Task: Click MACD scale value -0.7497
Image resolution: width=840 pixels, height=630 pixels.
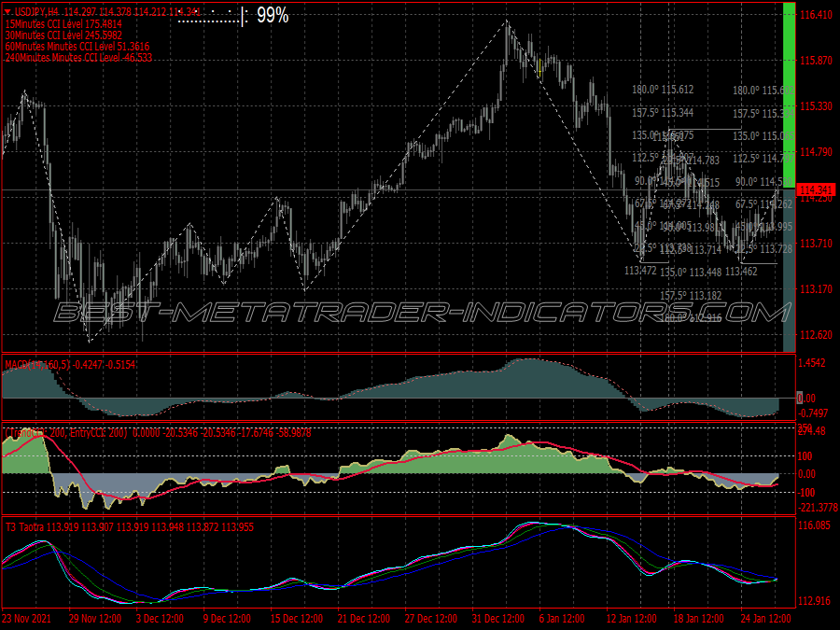Action: tap(813, 413)
